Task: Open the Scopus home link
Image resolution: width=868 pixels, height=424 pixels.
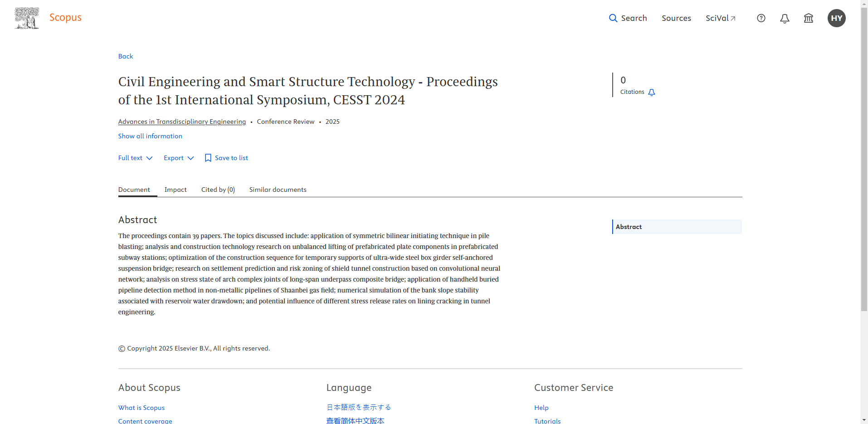Action: 65,18
